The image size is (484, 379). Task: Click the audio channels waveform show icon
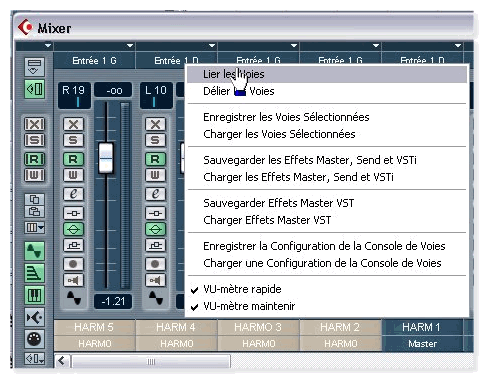(34, 251)
